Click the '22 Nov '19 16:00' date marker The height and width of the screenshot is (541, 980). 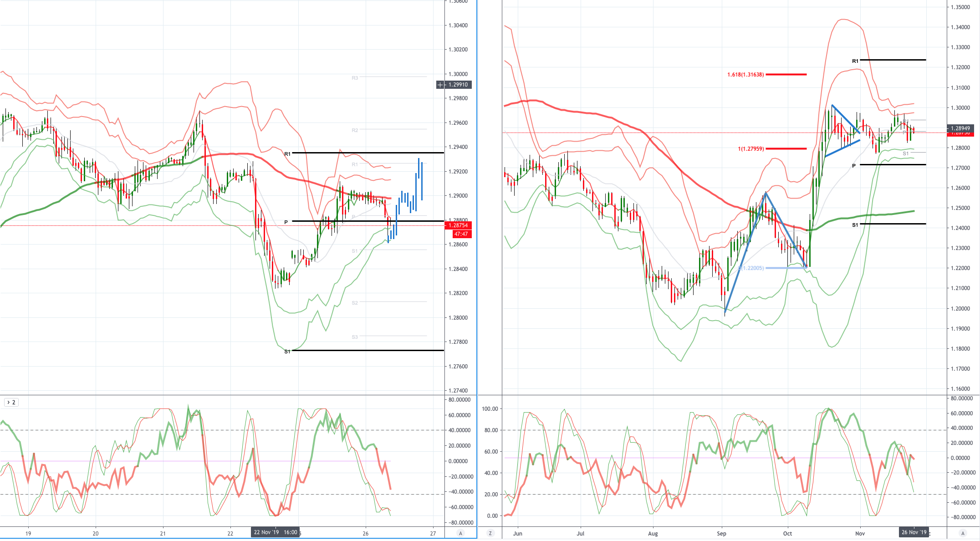(x=275, y=532)
